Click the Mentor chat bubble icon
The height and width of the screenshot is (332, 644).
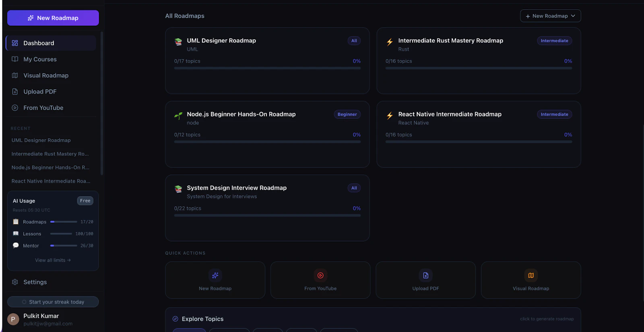(16, 245)
